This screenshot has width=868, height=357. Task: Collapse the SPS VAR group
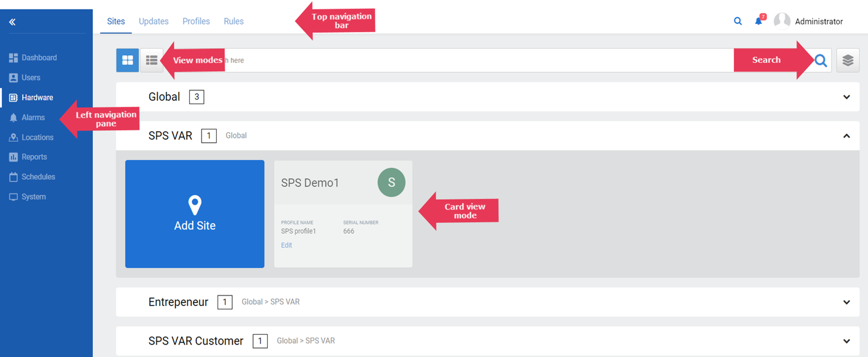[x=846, y=136]
